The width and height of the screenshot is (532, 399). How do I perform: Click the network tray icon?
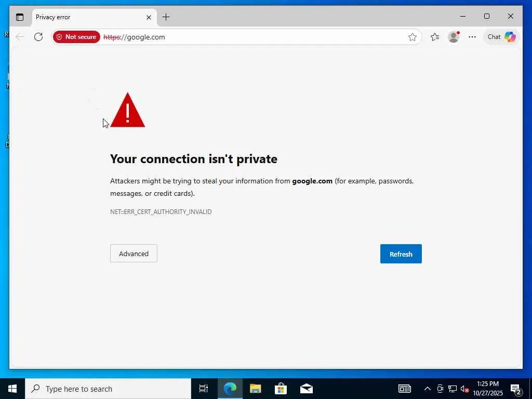click(453, 389)
